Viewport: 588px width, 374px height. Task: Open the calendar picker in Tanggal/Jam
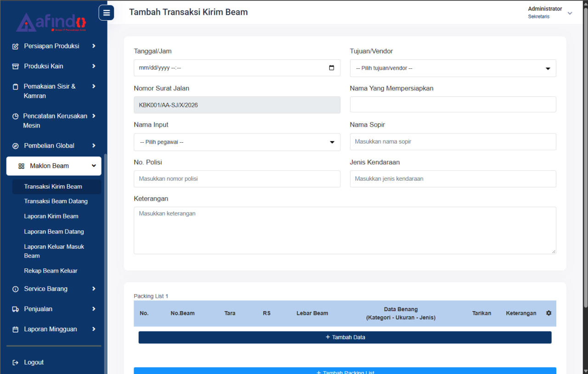[x=332, y=68]
